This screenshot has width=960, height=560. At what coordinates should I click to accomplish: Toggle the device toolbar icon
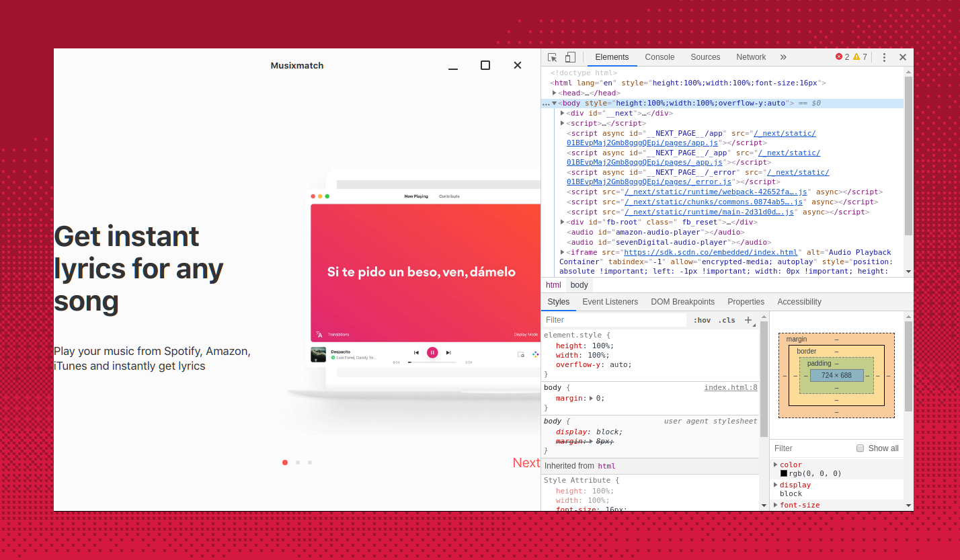570,57
